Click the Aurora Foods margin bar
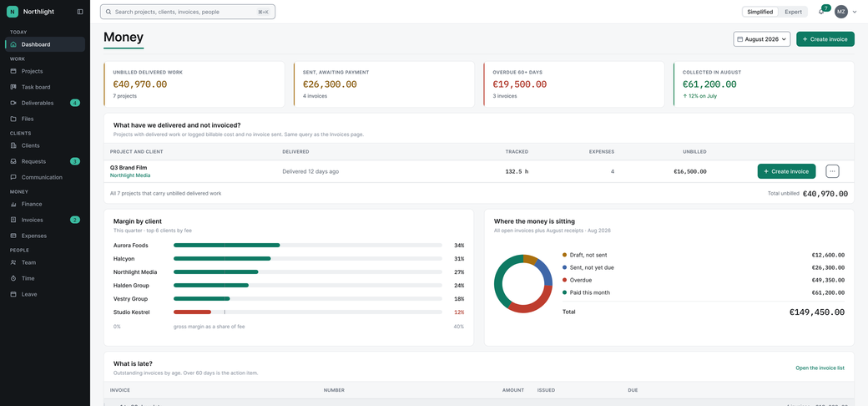Image resolution: width=868 pixels, height=406 pixels. pos(226,246)
